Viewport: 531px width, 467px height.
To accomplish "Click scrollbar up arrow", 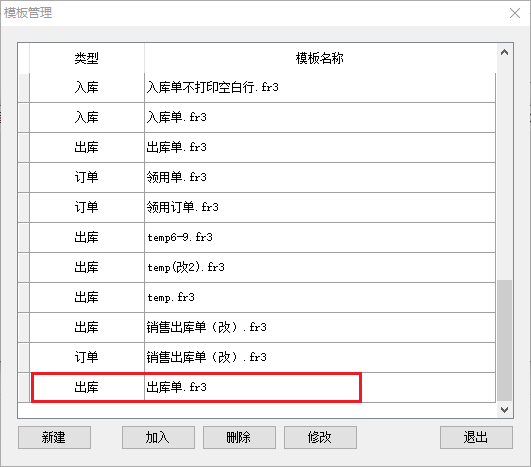I will pos(504,52).
